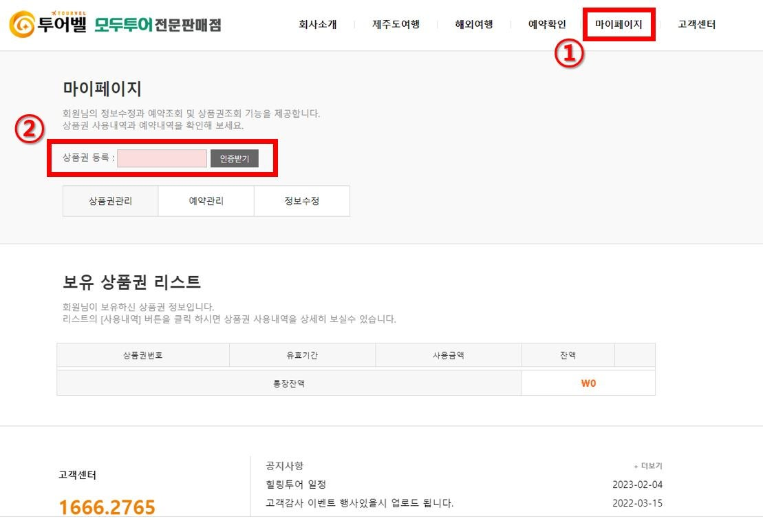The width and height of the screenshot is (763, 532).
Task: Click the 2023-02-04 notice date
Action: 638,485
